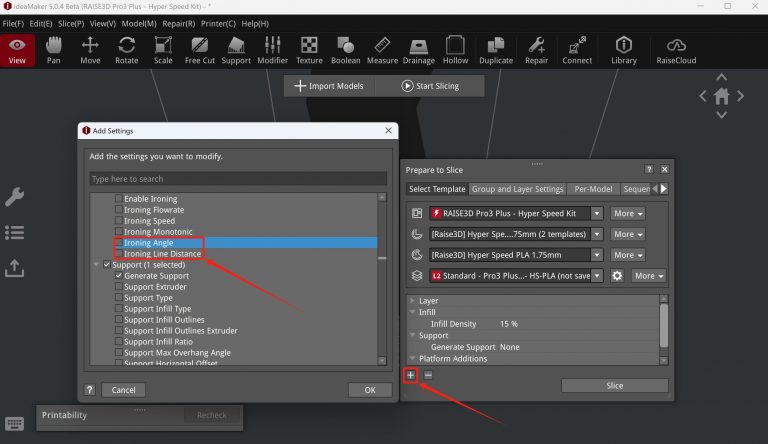Open the Support tool in toolbar

[236, 50]
